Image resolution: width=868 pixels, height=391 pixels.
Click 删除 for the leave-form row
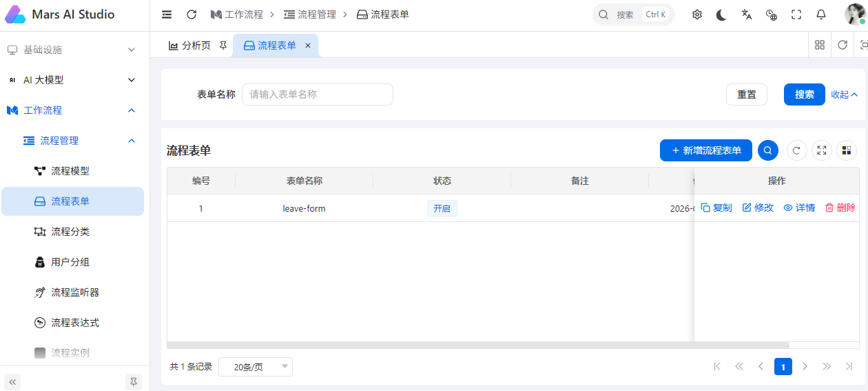[840, 208]
